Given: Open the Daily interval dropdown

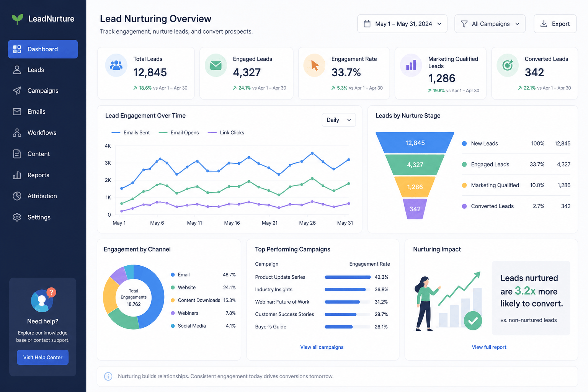Looking at the screenshot, I should (x=339, y=120).
